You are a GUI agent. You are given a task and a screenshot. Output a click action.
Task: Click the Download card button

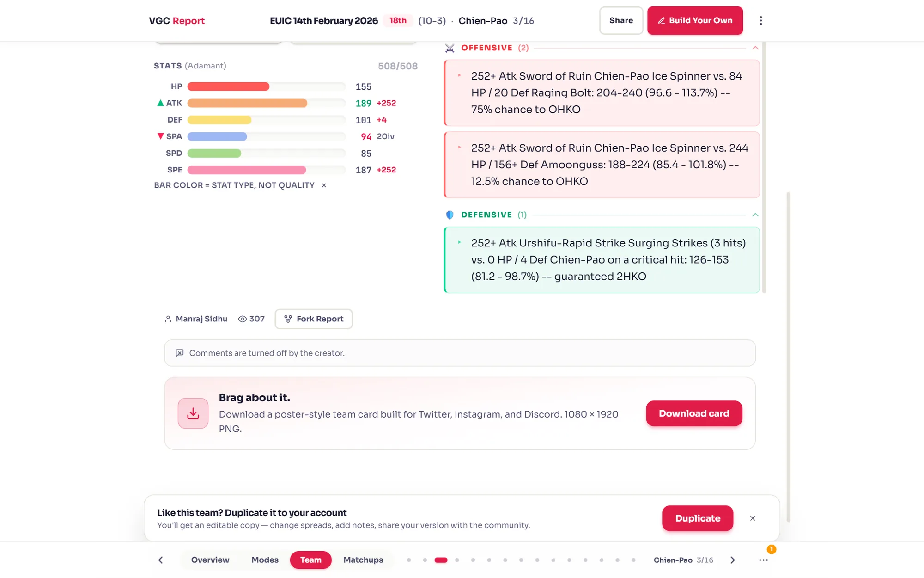(x=694, y=413)
